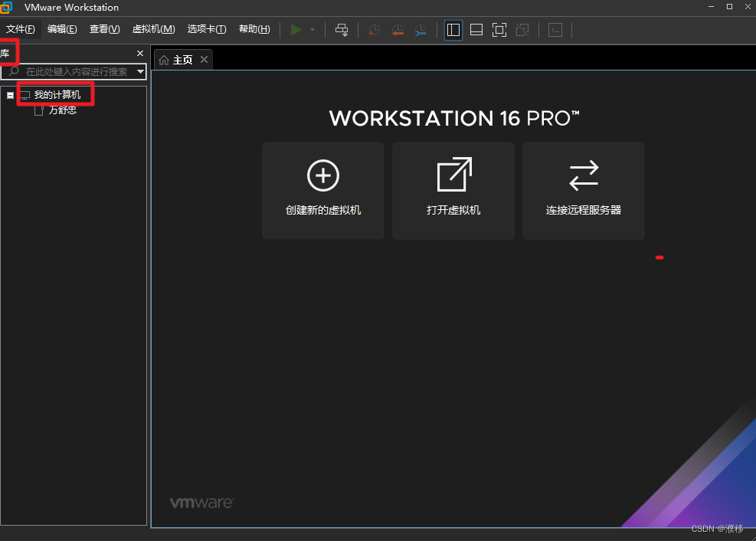Click the green Power On play icon

point(296,30)
